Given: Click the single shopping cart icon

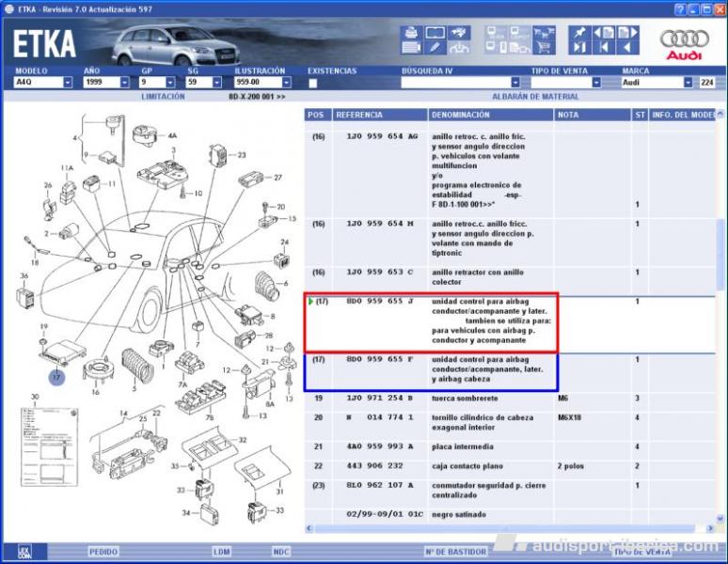Looking at the screenshot, I should tap(544, 47).
